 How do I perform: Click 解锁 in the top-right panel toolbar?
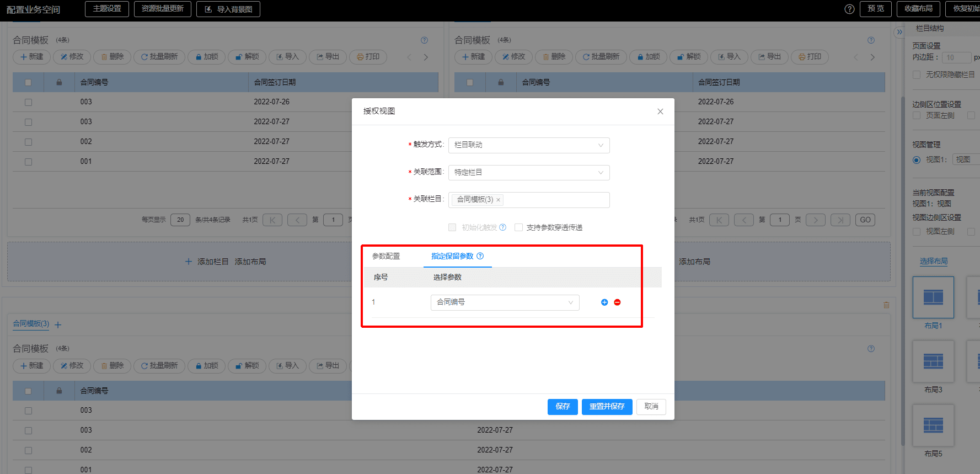689,57
